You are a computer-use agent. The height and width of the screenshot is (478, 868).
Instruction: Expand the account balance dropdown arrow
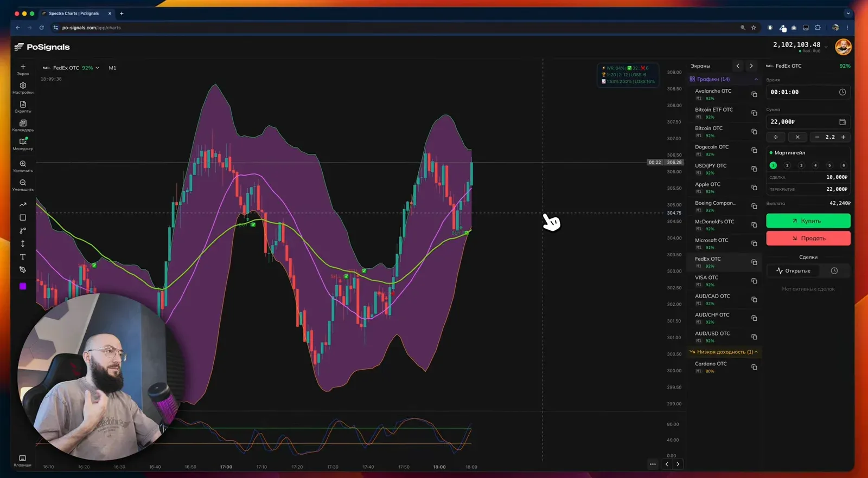point(826,47)
